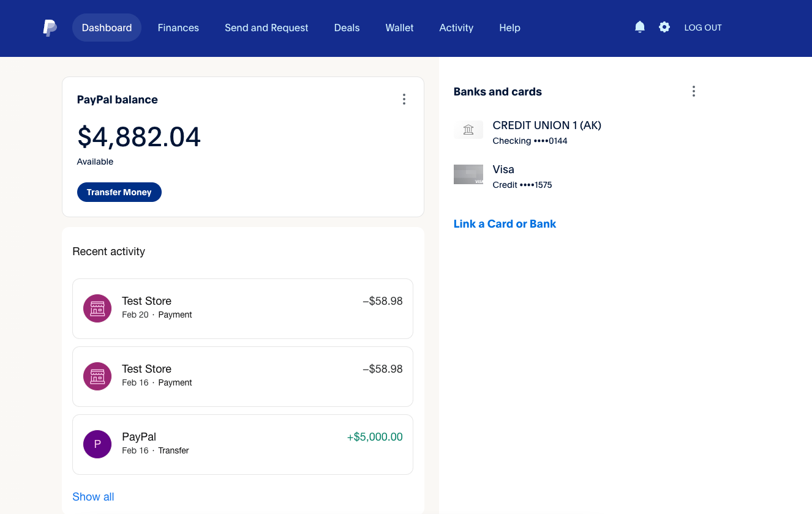
Task: Open Banks and cards options menu
Action: click(x=694, y=91)
